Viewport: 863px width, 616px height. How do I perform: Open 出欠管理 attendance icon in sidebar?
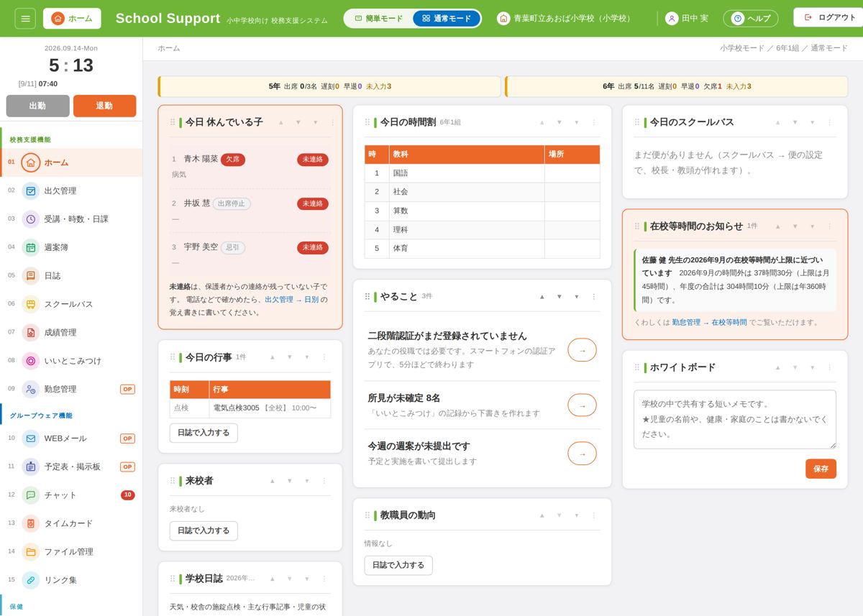point(31,190)
